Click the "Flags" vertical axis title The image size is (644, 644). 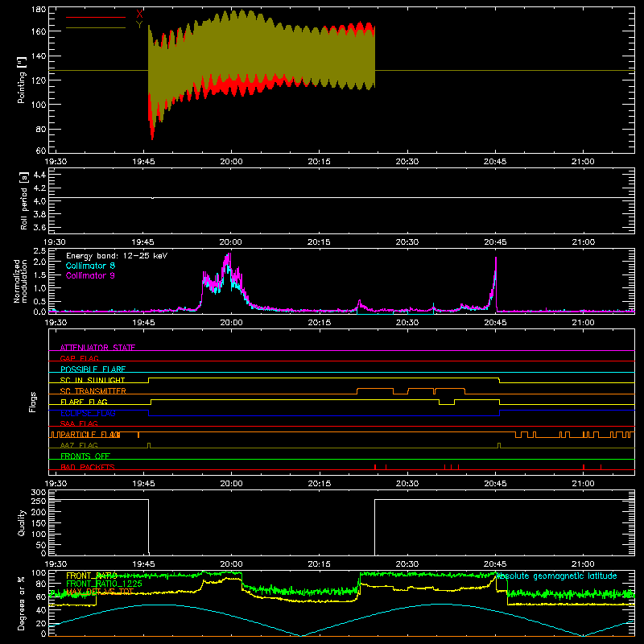pyautogui.click(x=33, y=402)
